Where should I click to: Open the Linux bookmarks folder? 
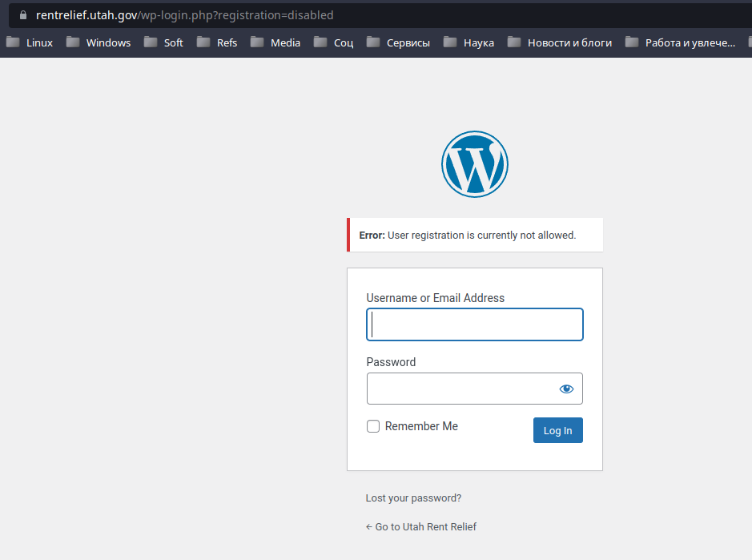pyautogui.click(x=30, y=42)
